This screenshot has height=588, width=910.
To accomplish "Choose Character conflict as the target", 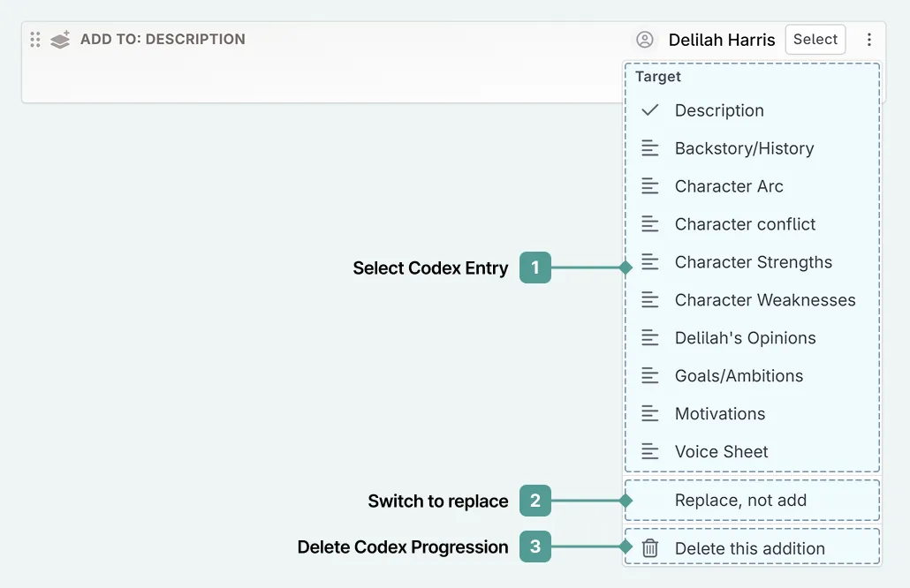I will pyautogui.click(x=745, y=224).
